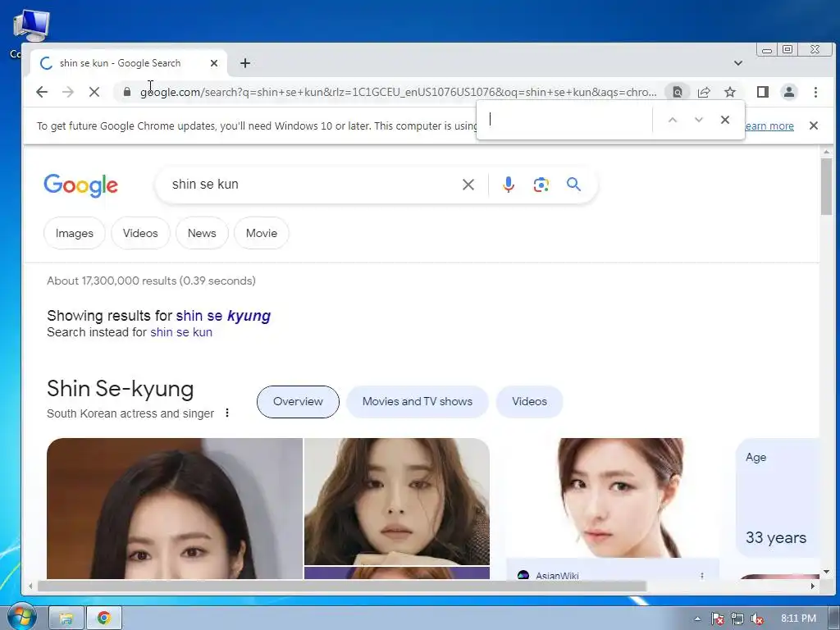Open the Age 33 years card
The height and width of the screenshot is (630, 840).
coord(778,498)
